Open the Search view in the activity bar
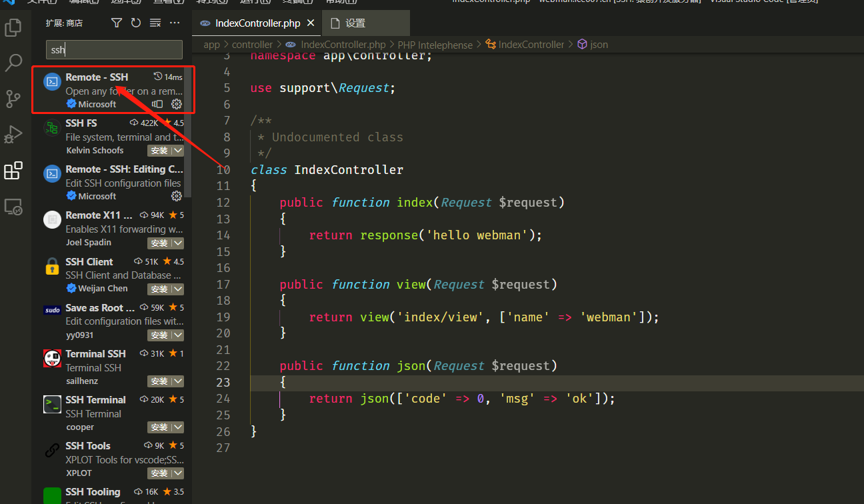This screenshot has height=504, width=864. (x=13, y=63)
